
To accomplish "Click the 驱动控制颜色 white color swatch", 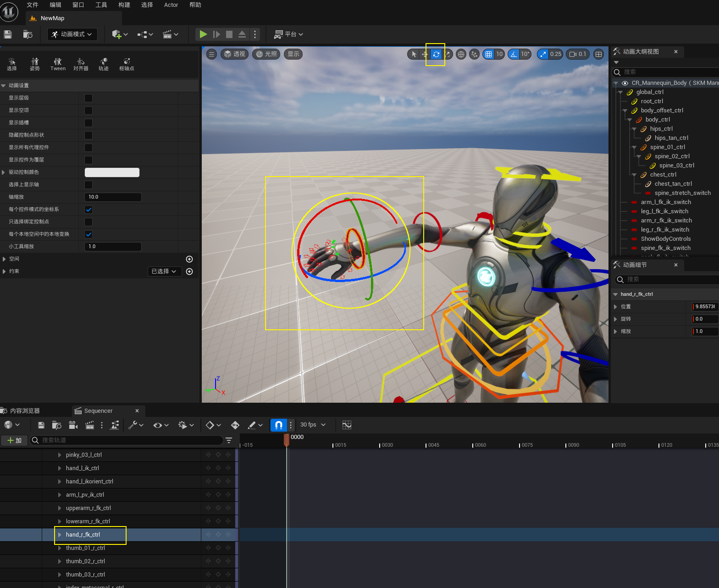I will tap(112, 172).
